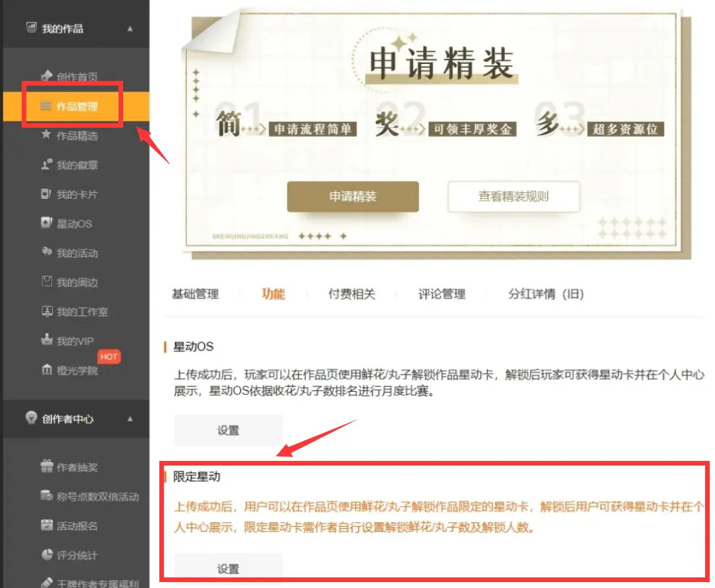Collapse the 创作者中心 sidebar section

point(130,419)
